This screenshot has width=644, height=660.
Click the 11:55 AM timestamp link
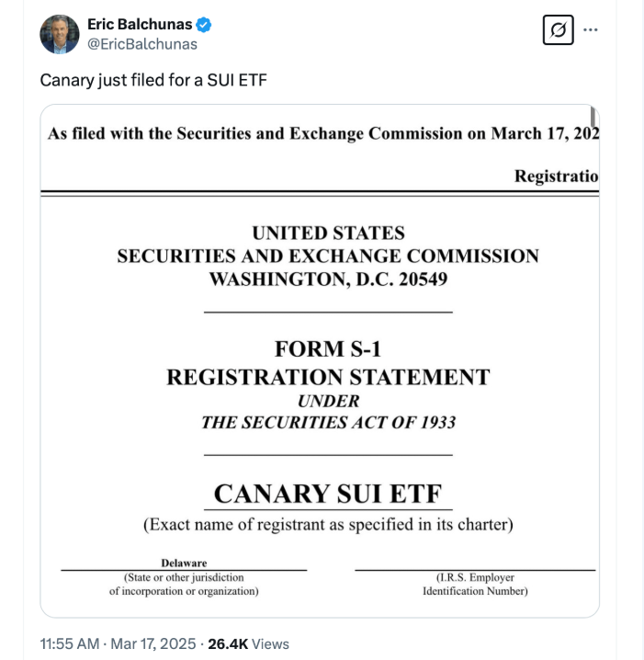[x=70, y=643]
